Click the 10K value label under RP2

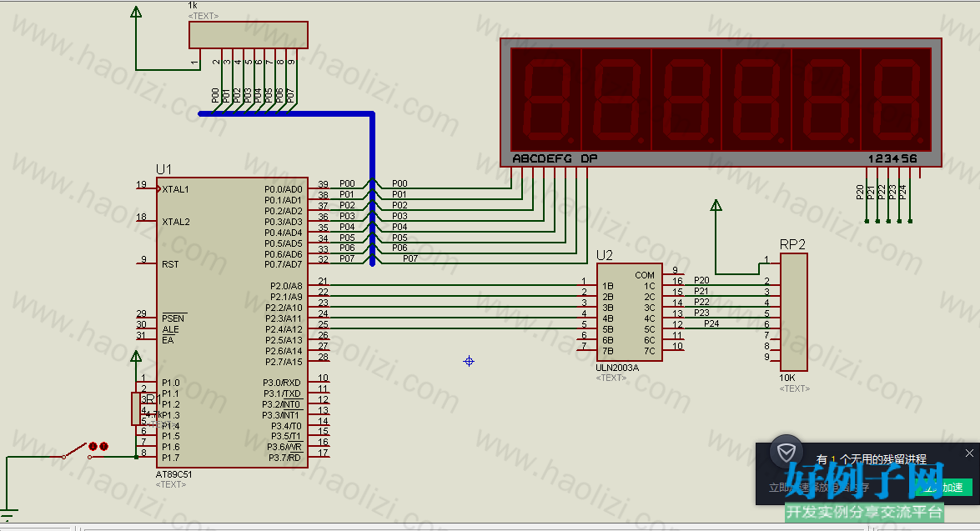click(787, 378)
